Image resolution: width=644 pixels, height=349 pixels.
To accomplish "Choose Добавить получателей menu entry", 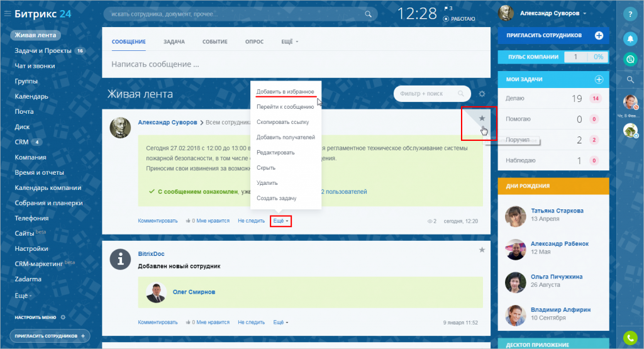I will point(286,137).
